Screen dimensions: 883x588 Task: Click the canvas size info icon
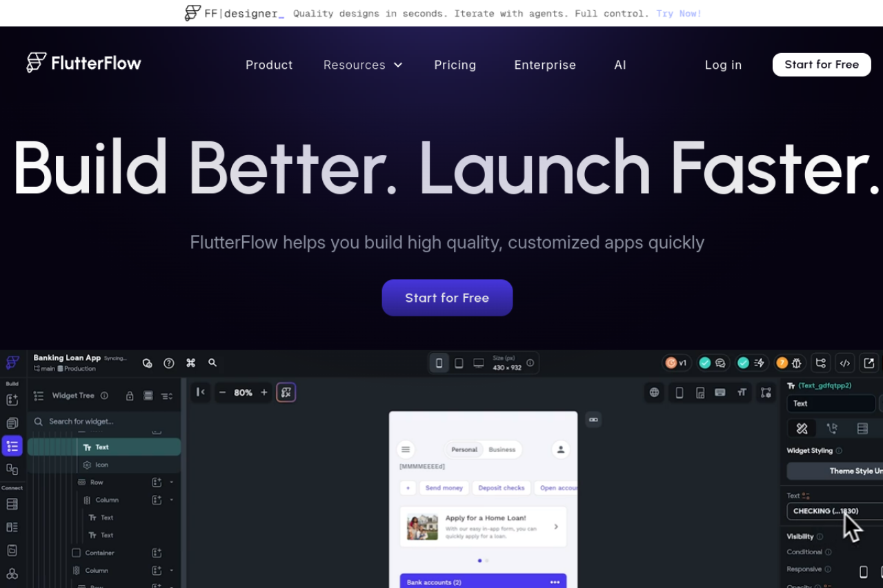point(530,363)
